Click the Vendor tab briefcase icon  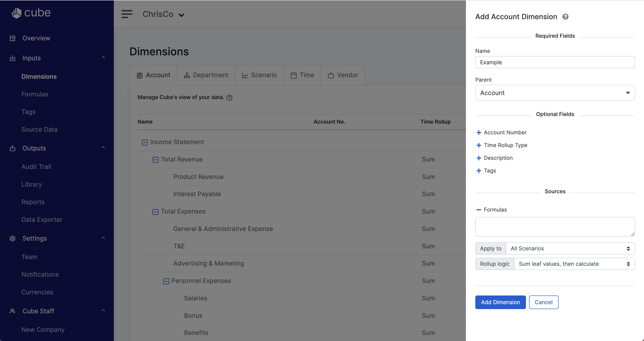[x=331, y=75]
